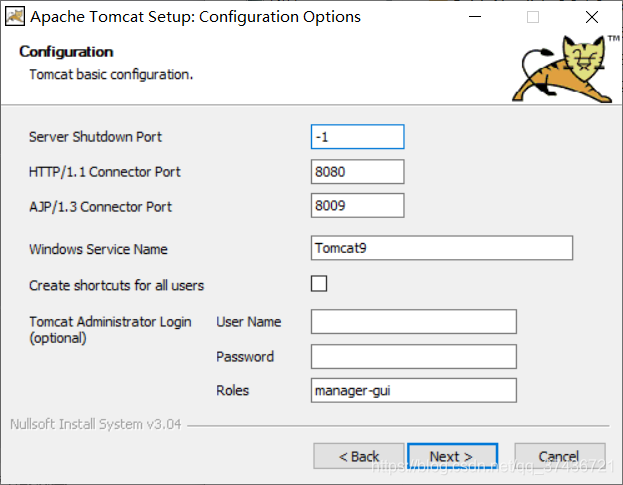623x485 pixels.
Task: Edit the Windows Service Name field
Action: [x=442, y=248]
